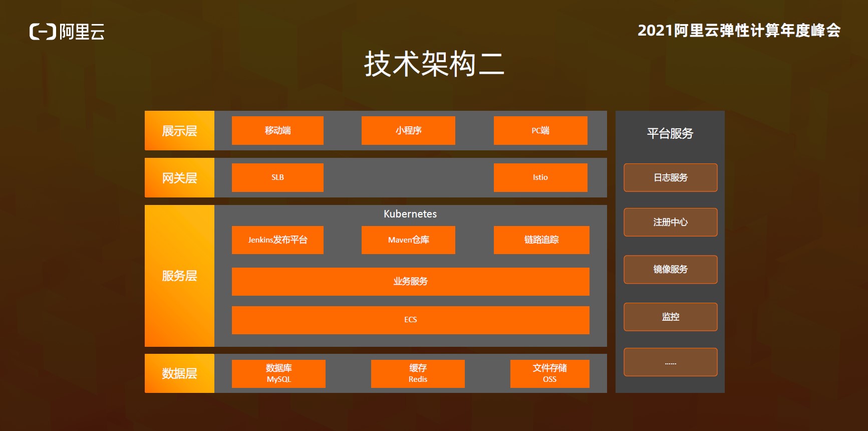Viewport: 868px width, 431px height.
Task: Click the 业务服务 bar
Action: tap(411, 282)
